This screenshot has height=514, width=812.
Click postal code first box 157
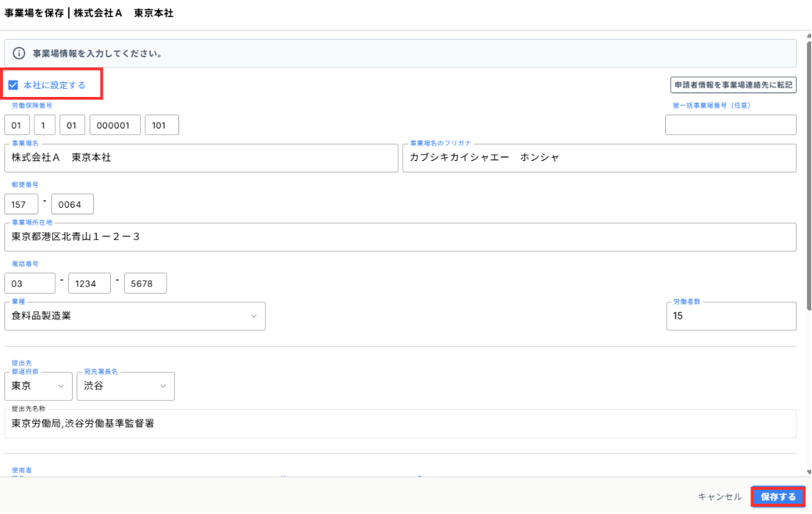click(x=21, y=204)
